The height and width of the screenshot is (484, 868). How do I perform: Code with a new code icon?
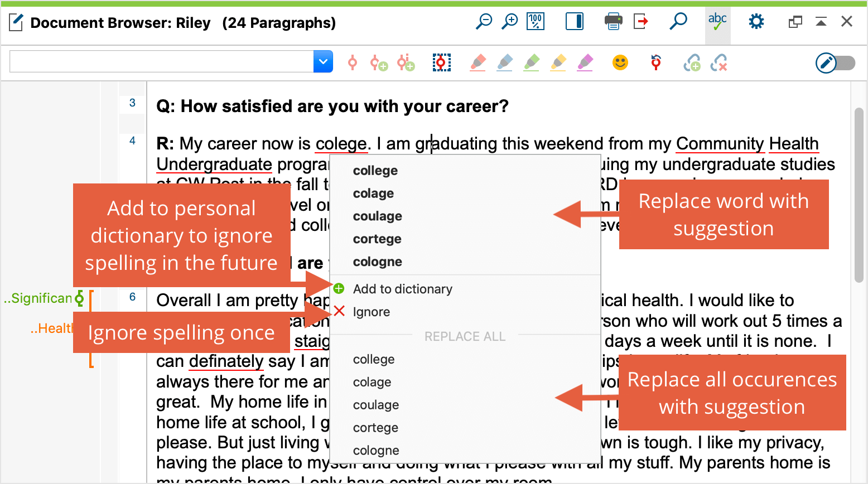coord(379,62)
